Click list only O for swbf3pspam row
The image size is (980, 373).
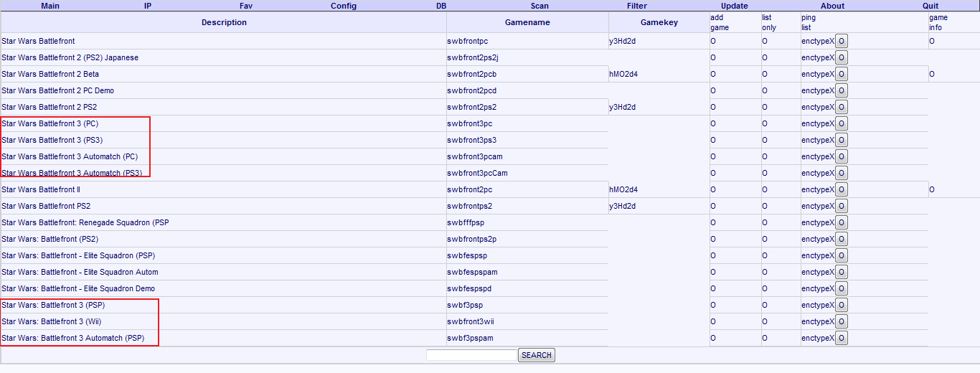click(765, 339)
